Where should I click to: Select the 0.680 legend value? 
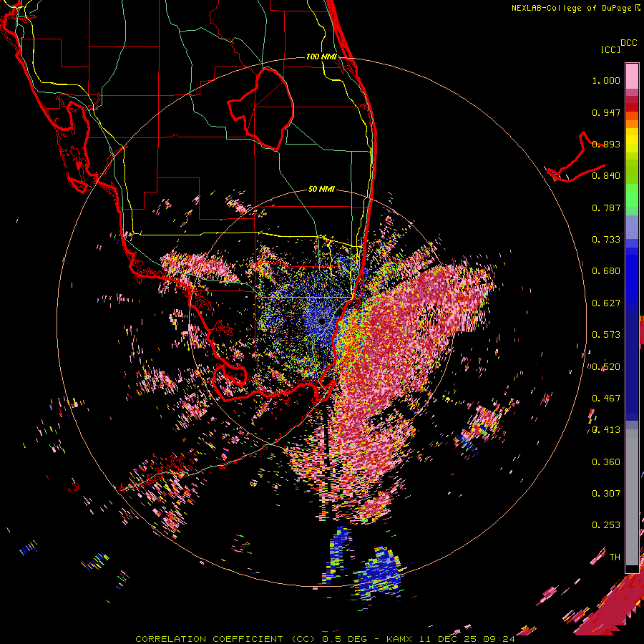tap(606, 271)
